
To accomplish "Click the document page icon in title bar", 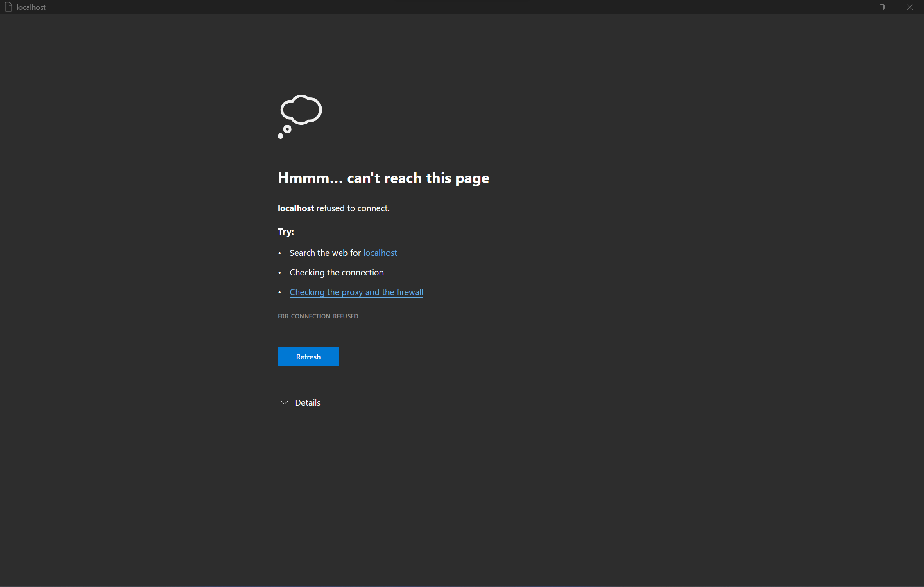I will 9,7.
